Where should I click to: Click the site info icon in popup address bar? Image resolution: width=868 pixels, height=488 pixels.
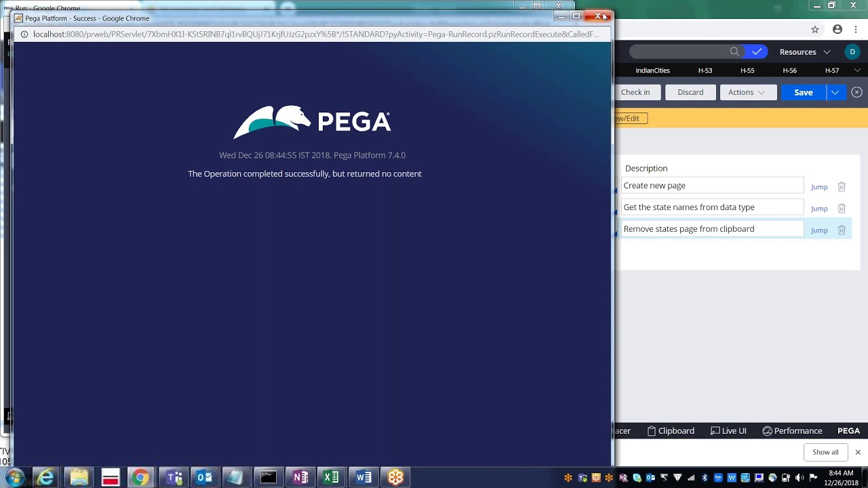(x=24, y=34)
